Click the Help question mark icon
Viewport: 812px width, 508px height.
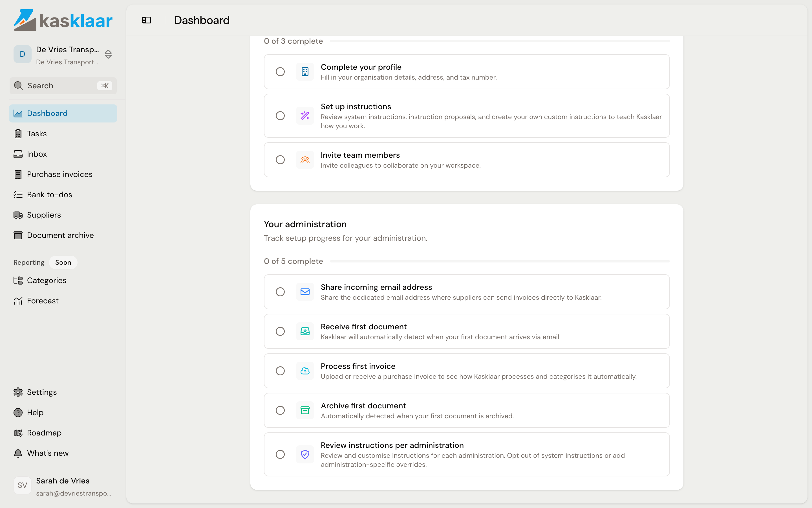18,413
